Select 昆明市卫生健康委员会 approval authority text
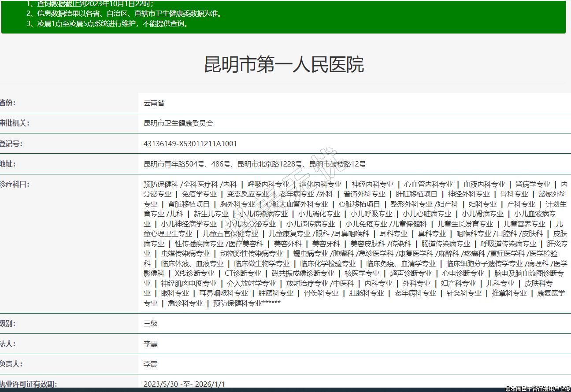The image size is (571, 392). (178, 123)
